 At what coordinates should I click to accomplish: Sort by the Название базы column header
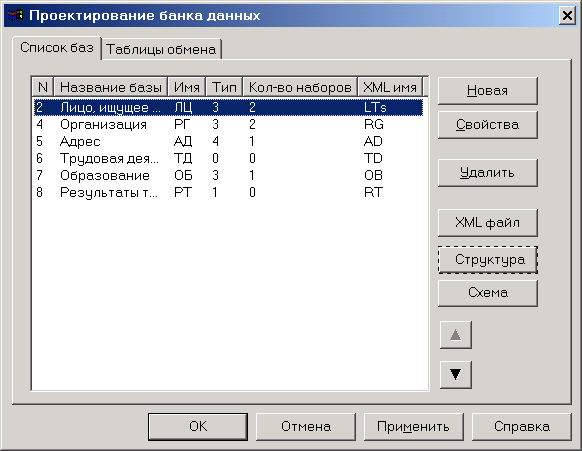pos(111,87)
